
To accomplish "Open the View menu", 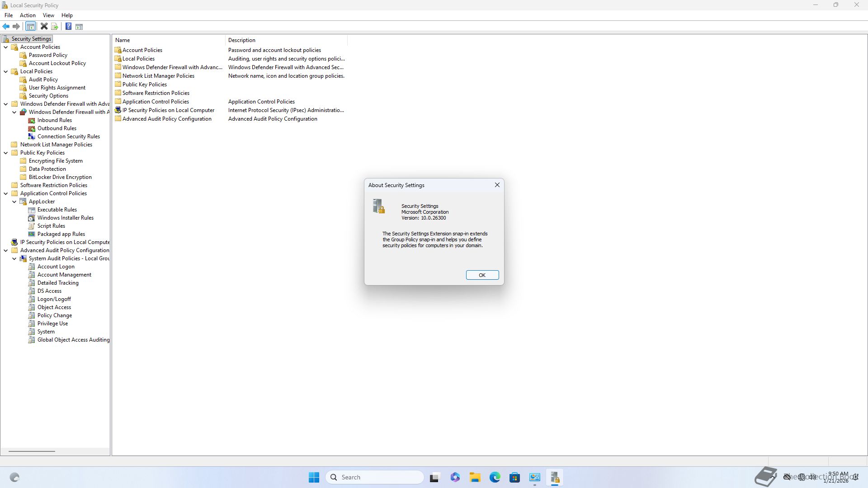I will point(48,15).
